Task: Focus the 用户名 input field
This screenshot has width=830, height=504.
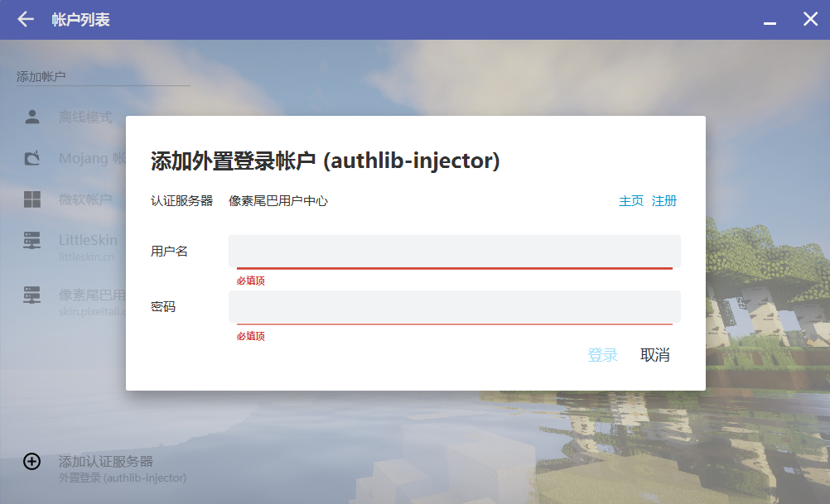Action: pos(454,251)
